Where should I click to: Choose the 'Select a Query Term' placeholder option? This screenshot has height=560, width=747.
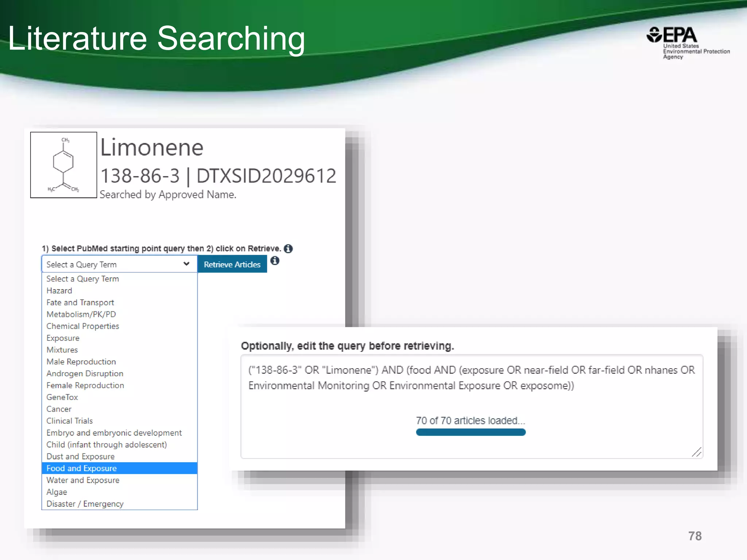point(119,279)
